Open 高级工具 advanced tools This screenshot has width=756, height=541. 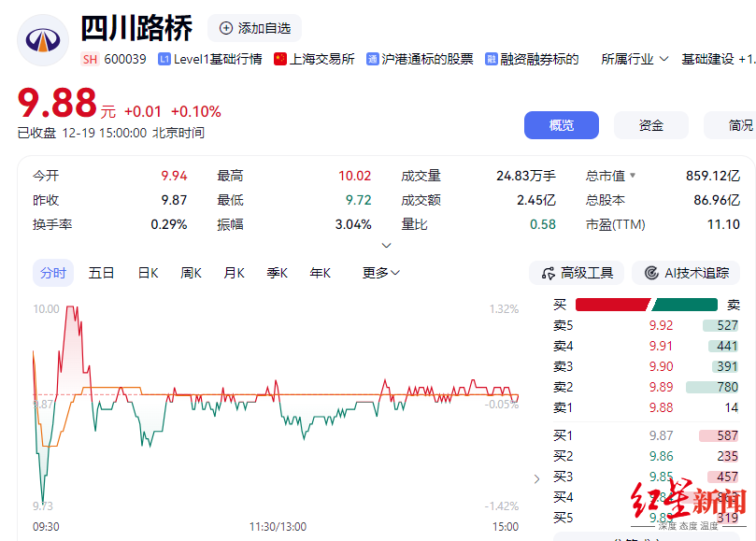[577, 273]
